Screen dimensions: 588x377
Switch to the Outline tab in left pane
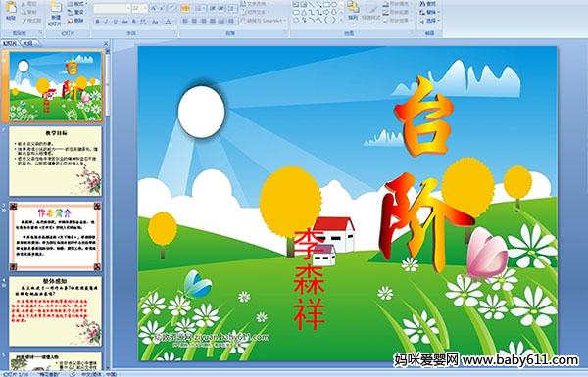click(27, 43)
